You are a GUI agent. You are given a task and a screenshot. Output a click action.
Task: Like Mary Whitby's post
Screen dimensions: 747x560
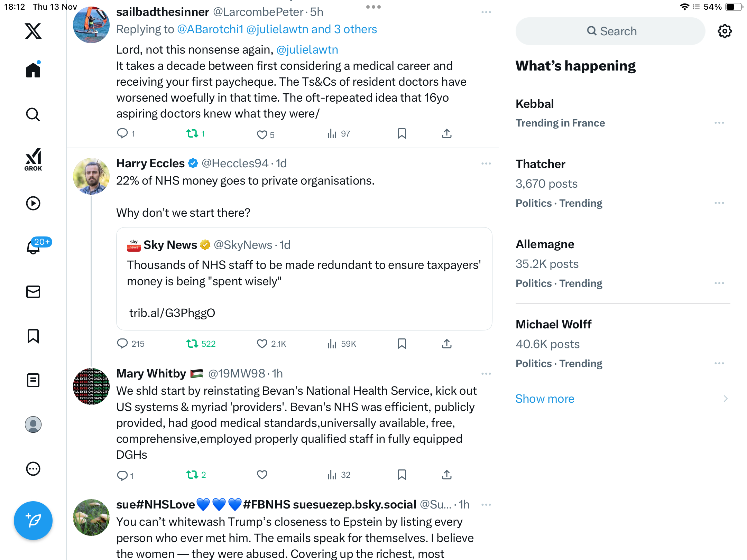coord(262,475)
